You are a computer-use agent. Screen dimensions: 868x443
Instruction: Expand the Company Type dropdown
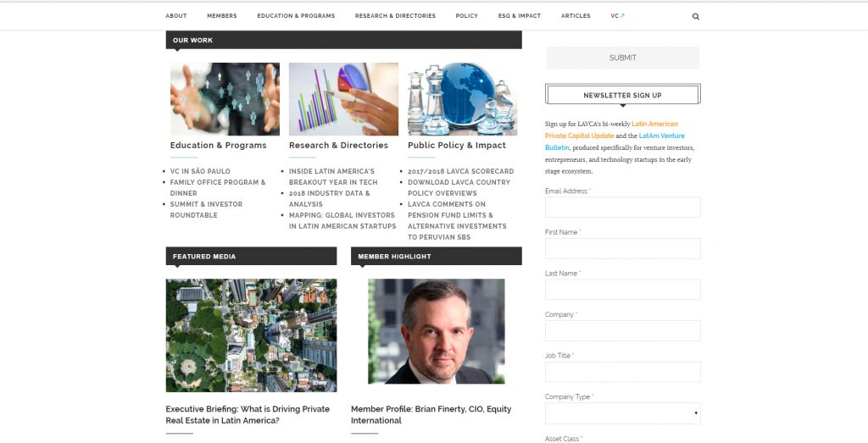[623, 413]
